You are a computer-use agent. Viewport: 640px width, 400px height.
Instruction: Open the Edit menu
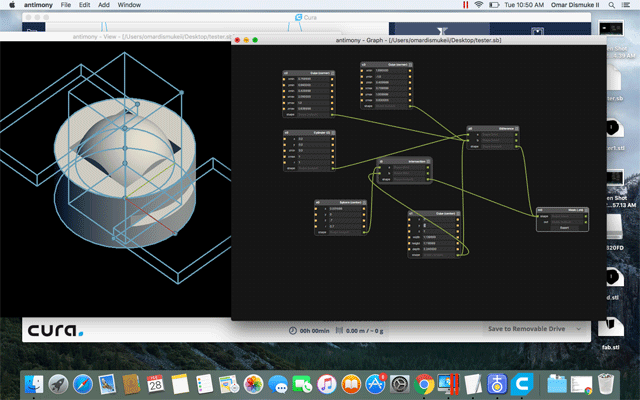tap(84, 5)
